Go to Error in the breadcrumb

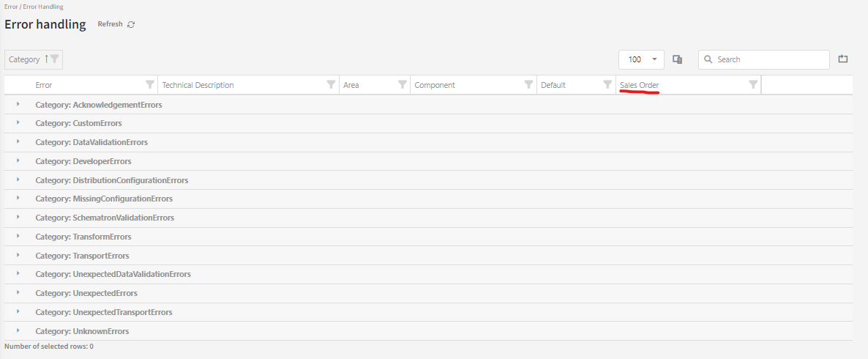pyautogui.click(x=11, y=7)
